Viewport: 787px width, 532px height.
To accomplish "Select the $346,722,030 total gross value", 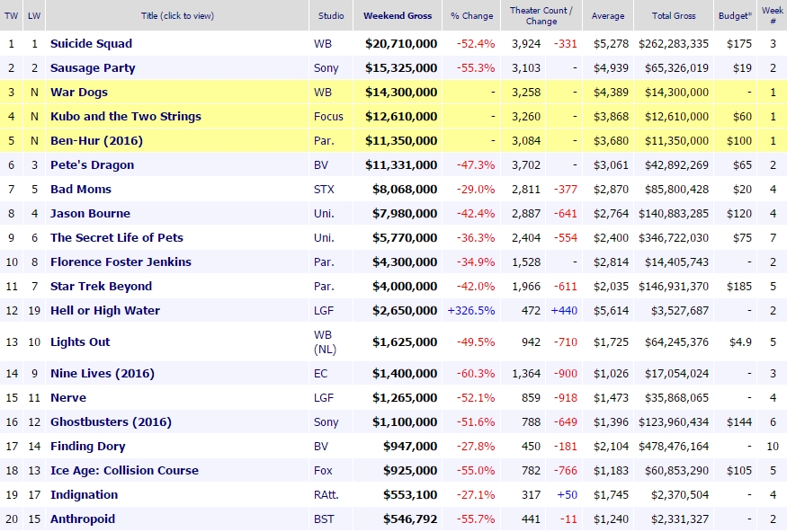I will pyautogui.click(x=674, y=237).
